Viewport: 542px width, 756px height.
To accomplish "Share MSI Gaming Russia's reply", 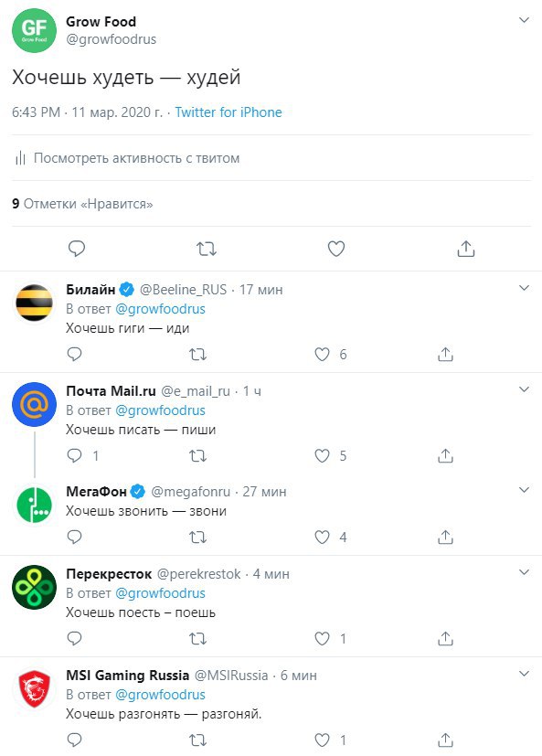I will point(445,740).
